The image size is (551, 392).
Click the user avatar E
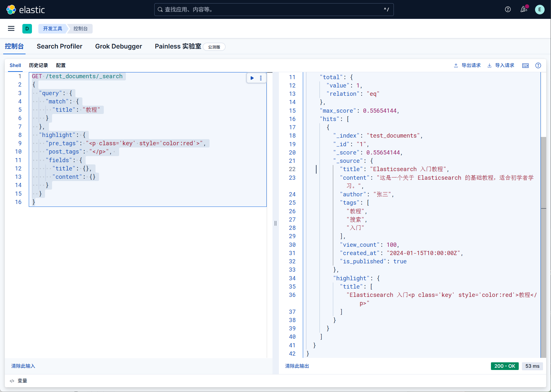tap(540, 9)
